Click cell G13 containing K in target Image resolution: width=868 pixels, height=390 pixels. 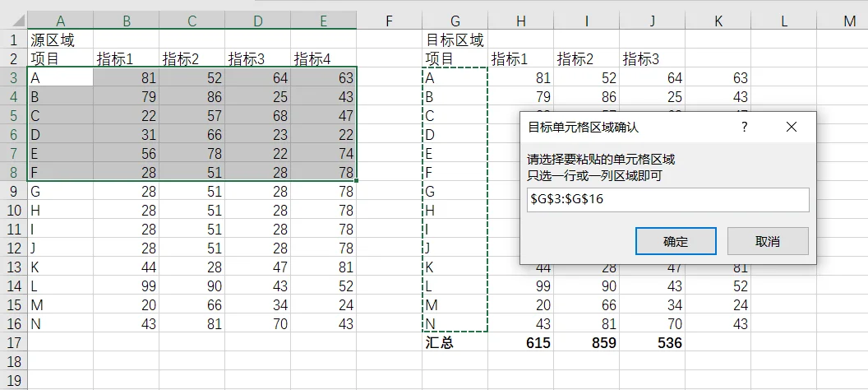coord(455,267)
